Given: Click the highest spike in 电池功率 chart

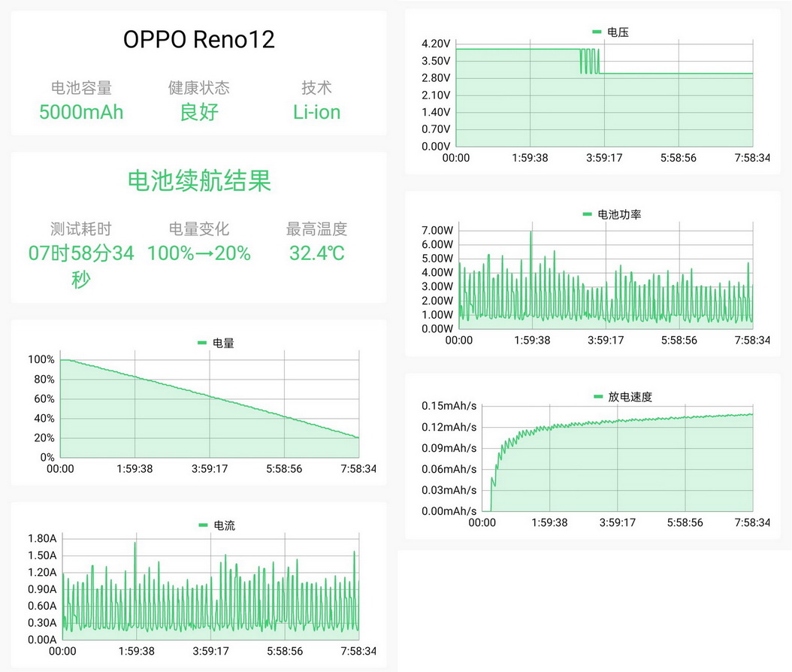Looking at the screenshot, I should pos(531,233).
